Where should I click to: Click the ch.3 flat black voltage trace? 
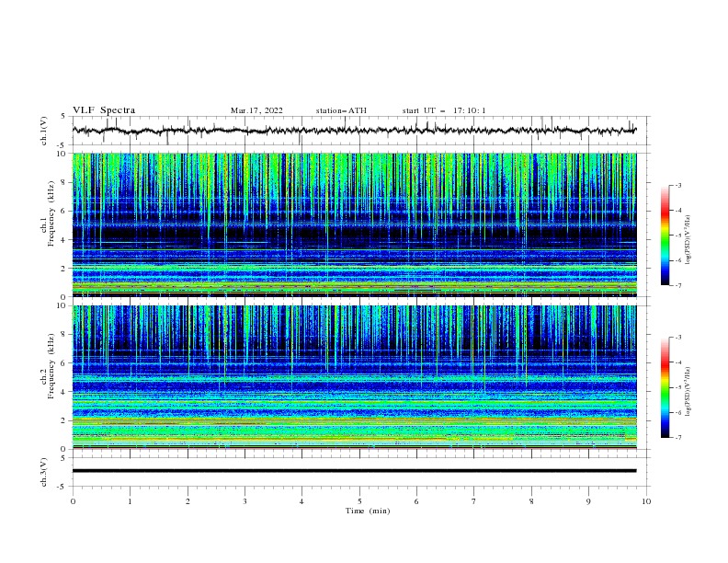[354, 471]
